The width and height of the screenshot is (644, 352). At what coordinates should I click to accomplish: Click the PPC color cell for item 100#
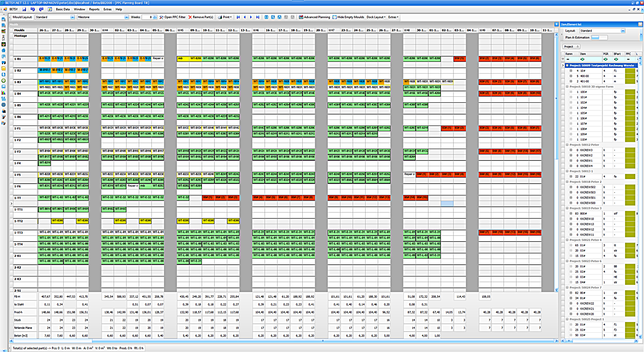630,92
